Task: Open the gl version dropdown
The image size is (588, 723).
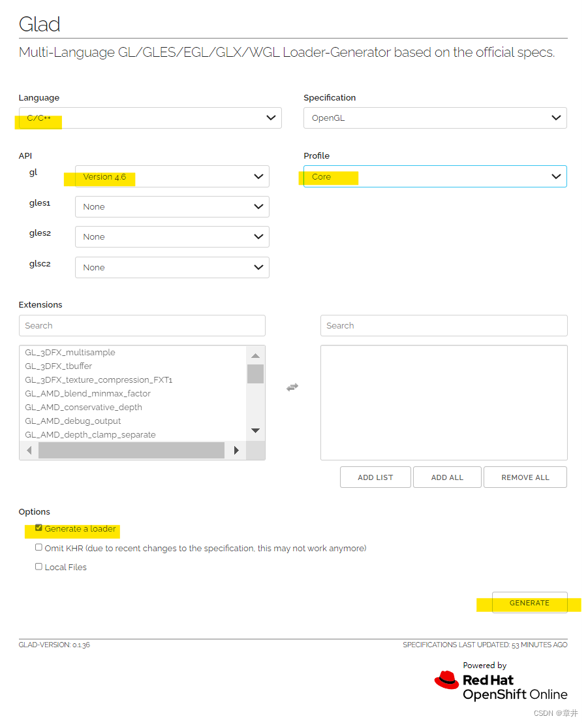Action: click(172, 176)
